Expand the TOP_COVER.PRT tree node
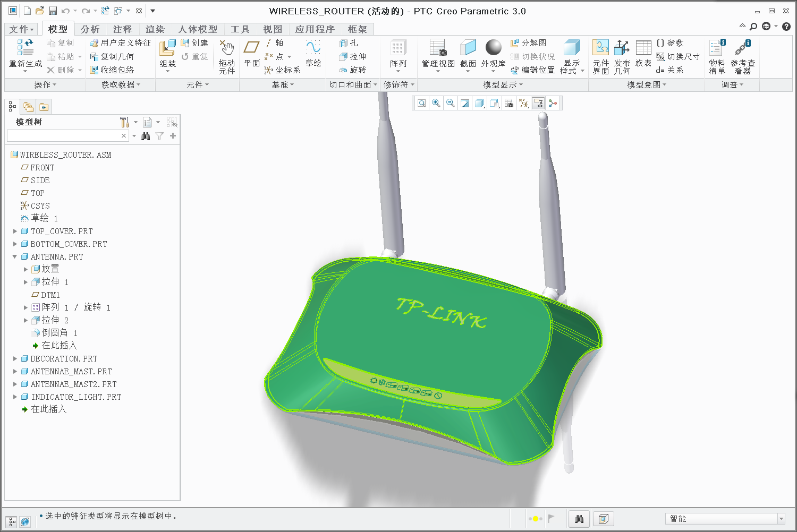Screen dimensions: 797x532 coord(15,231)
